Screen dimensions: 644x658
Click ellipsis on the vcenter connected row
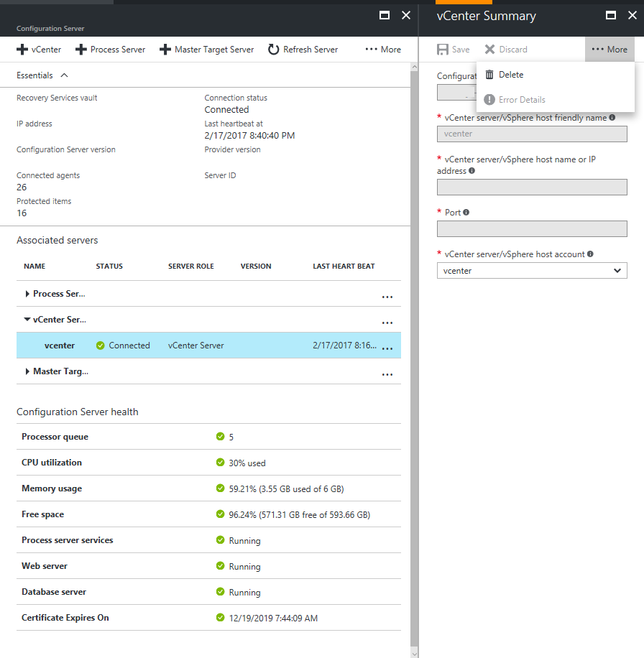point(387,348)
